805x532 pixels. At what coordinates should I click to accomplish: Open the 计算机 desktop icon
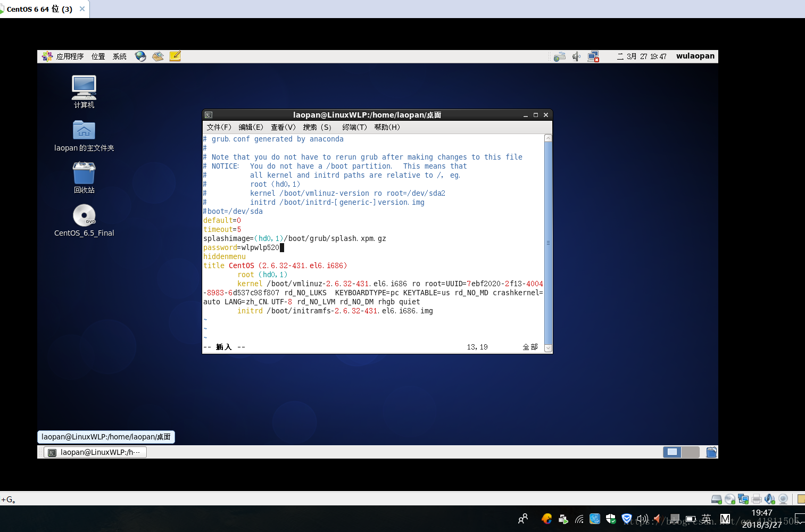(x=84, y=92)
